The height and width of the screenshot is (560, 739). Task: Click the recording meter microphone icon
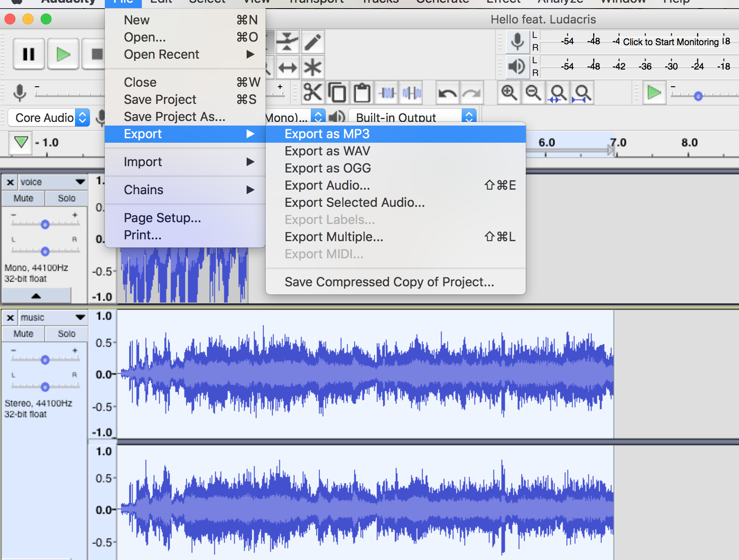tap(517, 42)
